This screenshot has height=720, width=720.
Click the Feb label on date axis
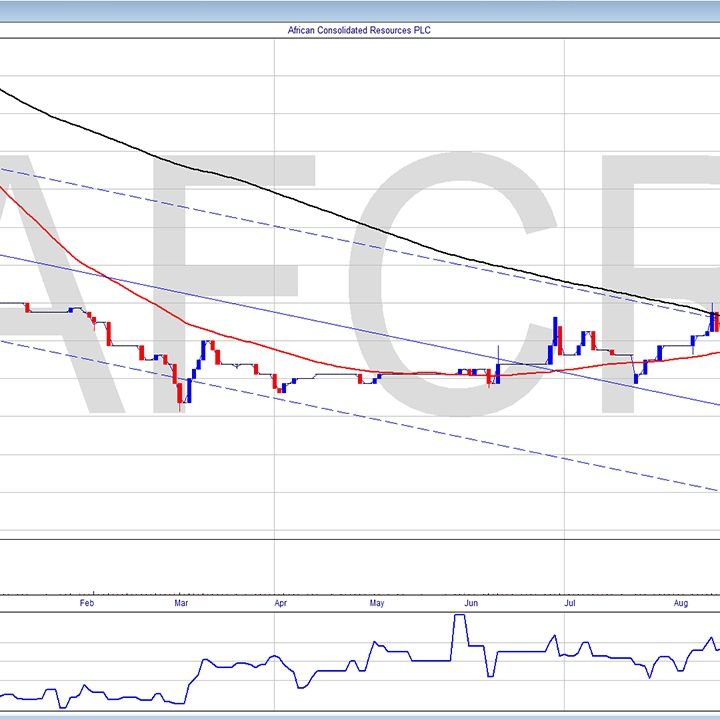(87, 603)
